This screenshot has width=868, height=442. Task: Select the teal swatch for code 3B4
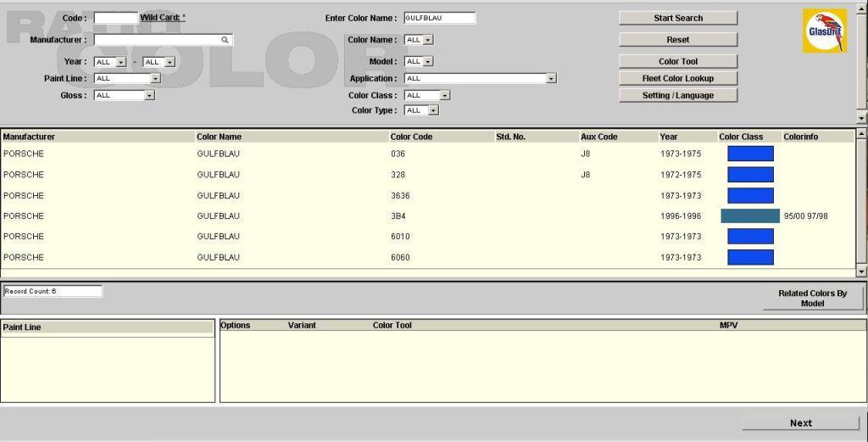click(750, 216)
